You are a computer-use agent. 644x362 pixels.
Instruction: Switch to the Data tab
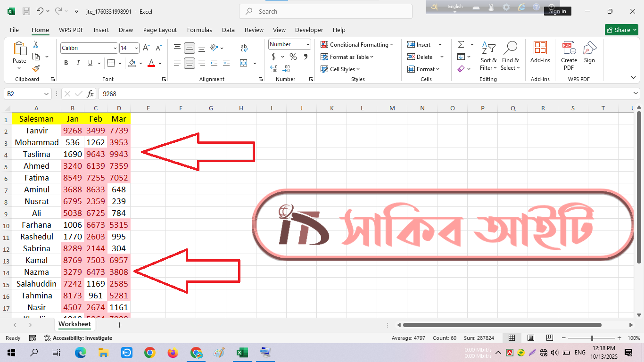point(228,30)
